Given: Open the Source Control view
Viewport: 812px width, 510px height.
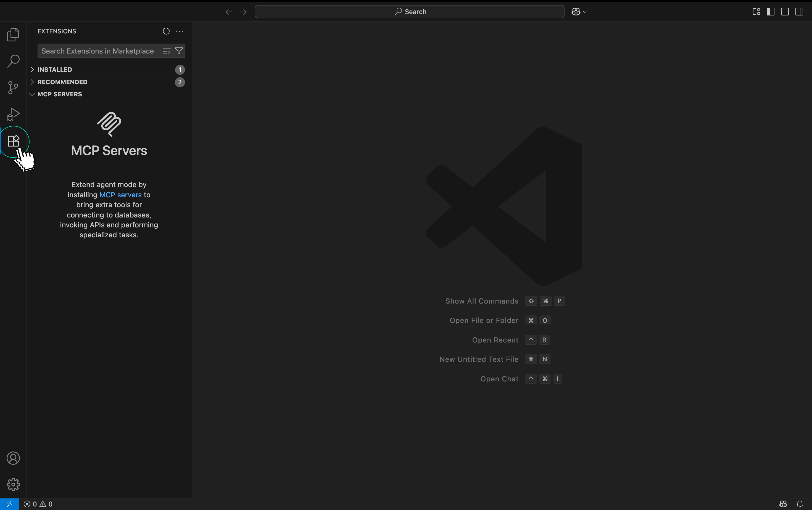Looking at the screenshot, I should [13, 87].
